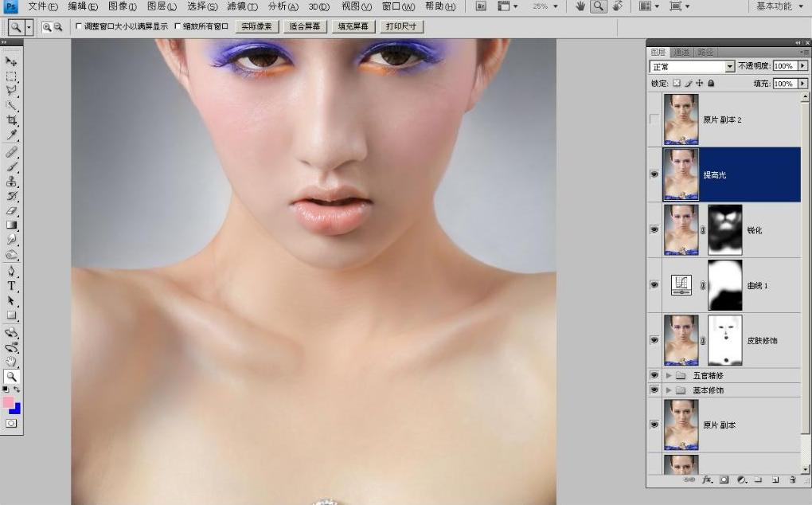The image size is (812, 505).
Task: Select the Magic Wand tool
Action: [11, 106]
